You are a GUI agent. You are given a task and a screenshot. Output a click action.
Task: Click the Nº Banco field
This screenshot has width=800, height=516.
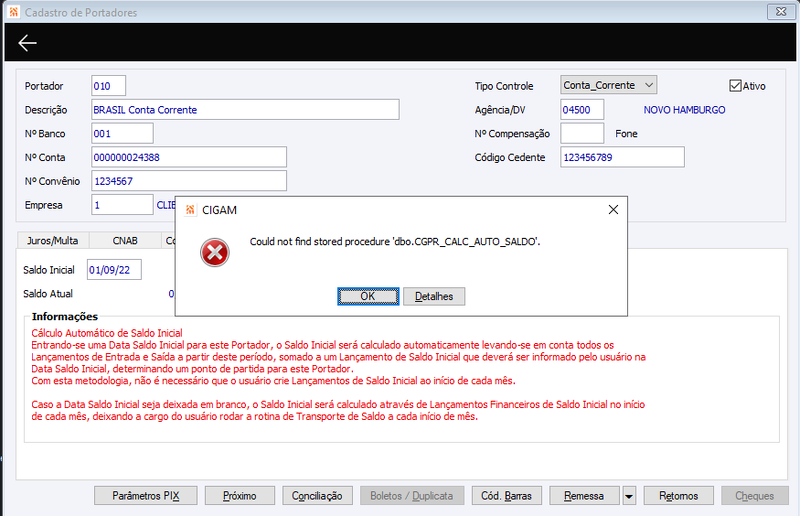[122, 134]
